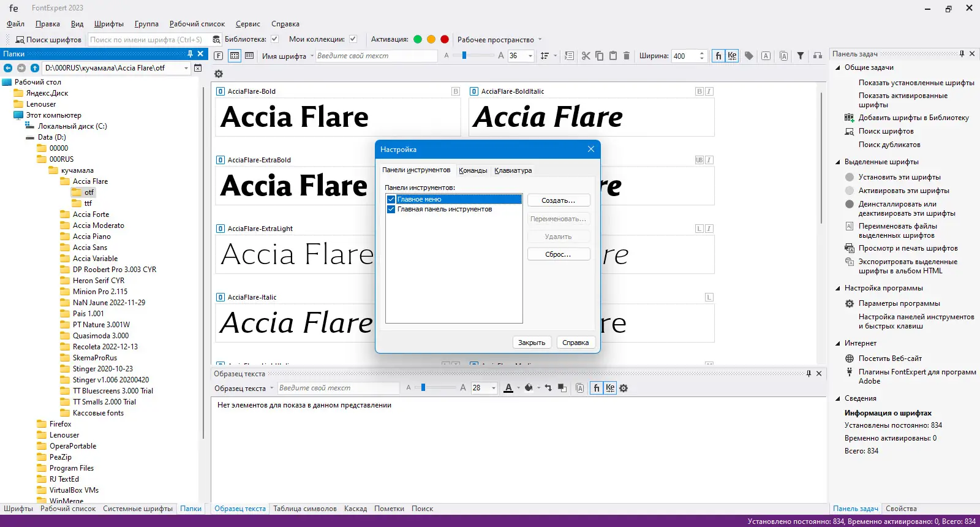Viewport: 980px width, 527px height.
Task: Open settings gear below the font toolbar
Action: [x=219, y=74]
